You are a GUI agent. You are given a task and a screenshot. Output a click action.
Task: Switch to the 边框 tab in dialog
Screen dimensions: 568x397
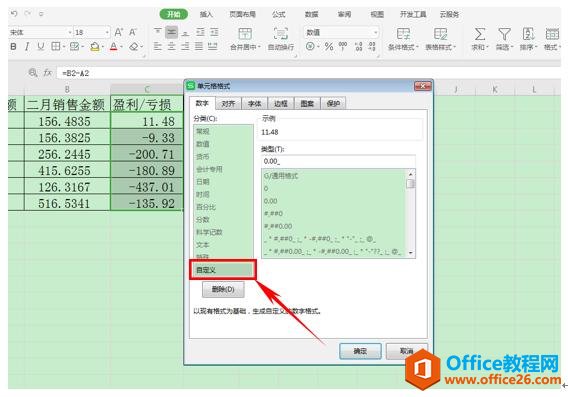(281, 104)
